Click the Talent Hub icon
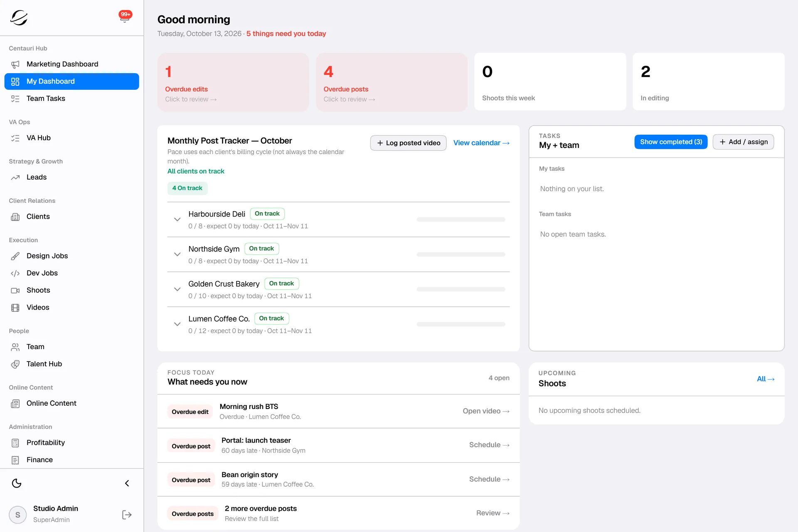Image resolution: width=798 pixels, height=532 pixels. [15, 364]
